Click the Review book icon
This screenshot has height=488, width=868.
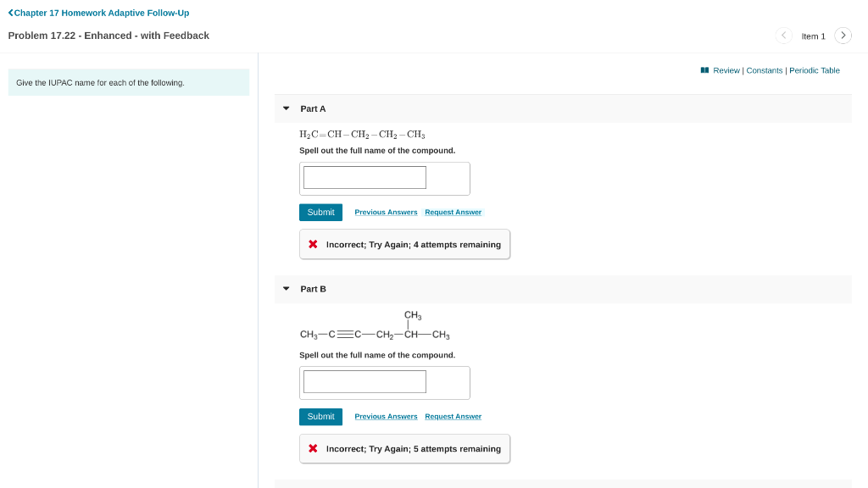[x=704, y=70]
